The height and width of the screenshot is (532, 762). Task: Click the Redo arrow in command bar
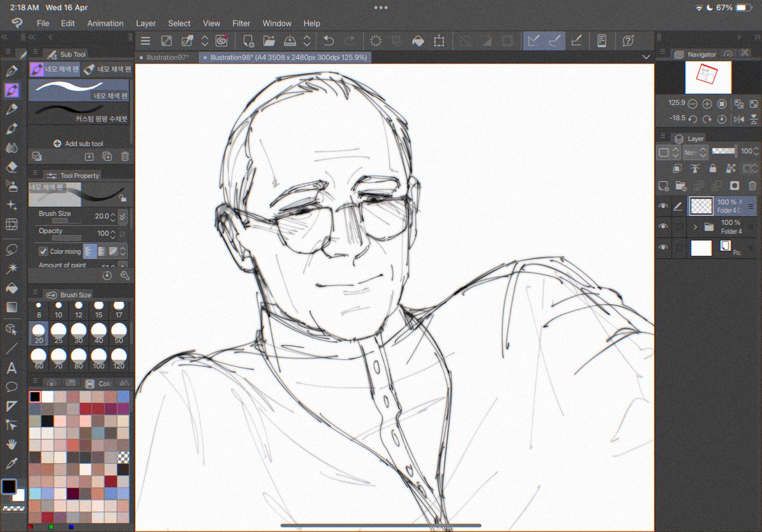click(349, 41)
